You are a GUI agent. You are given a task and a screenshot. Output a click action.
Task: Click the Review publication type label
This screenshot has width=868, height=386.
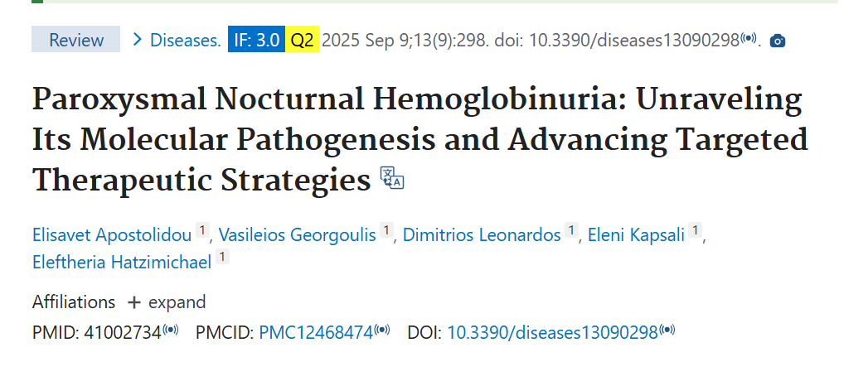coord(76,40)
